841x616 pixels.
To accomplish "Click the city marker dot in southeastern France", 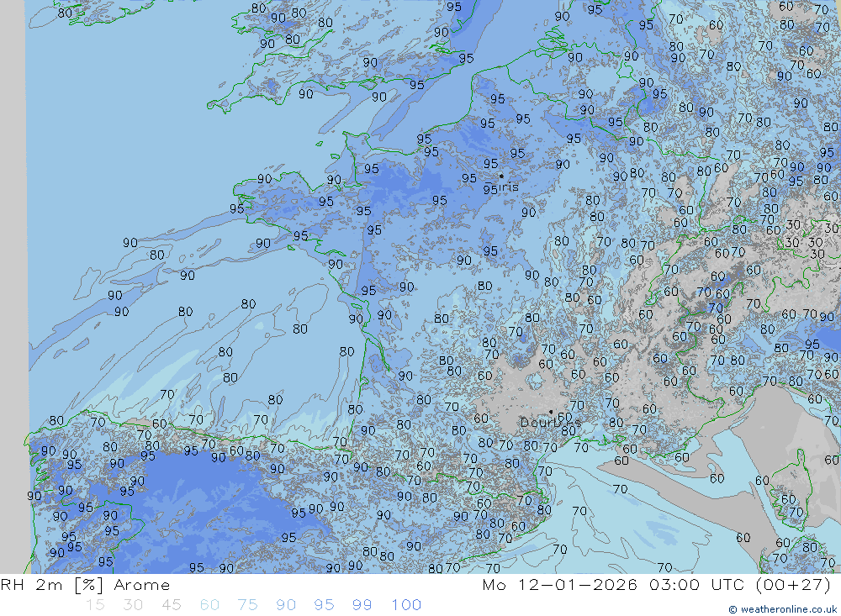I will click(551, 413).
